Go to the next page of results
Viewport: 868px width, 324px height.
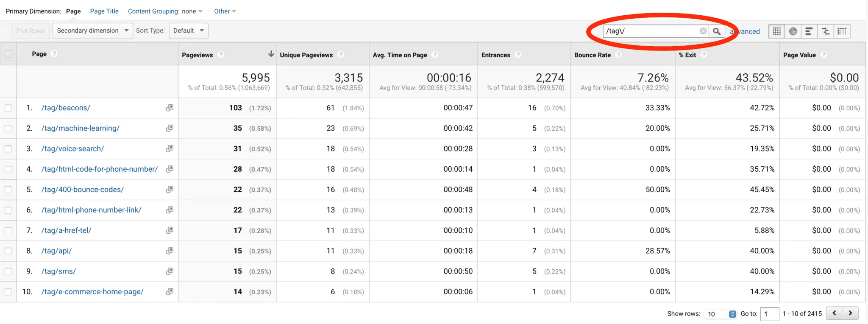click(850, 313)
